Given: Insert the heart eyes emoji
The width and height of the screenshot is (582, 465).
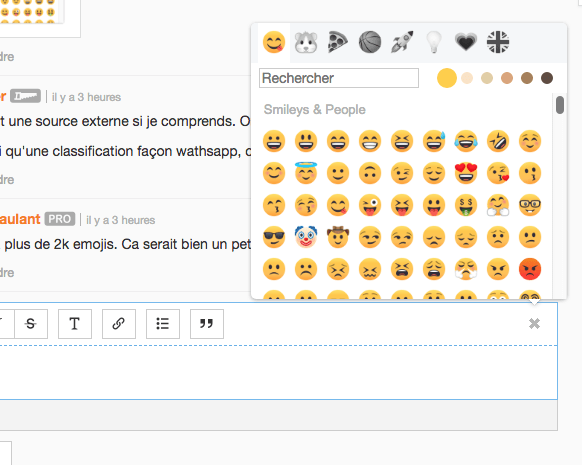Looking at the screenshot, I should tap(466, 173).
